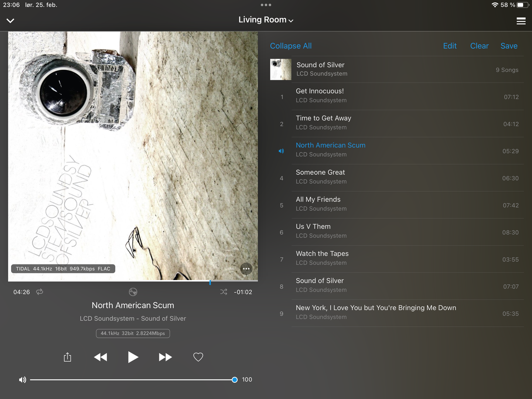Toggle shuffle mode
The image size is (532, 399).
click(224, 292)
